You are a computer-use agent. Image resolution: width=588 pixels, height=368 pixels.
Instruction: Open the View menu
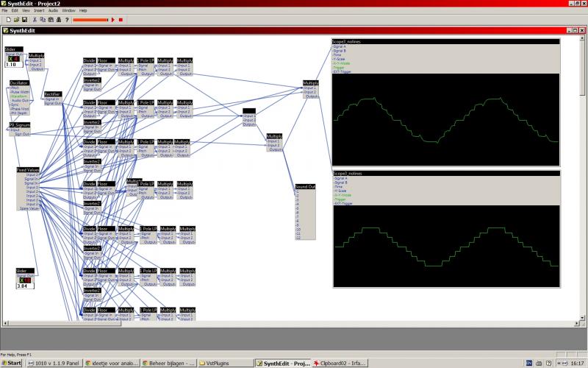coord(26,10)
